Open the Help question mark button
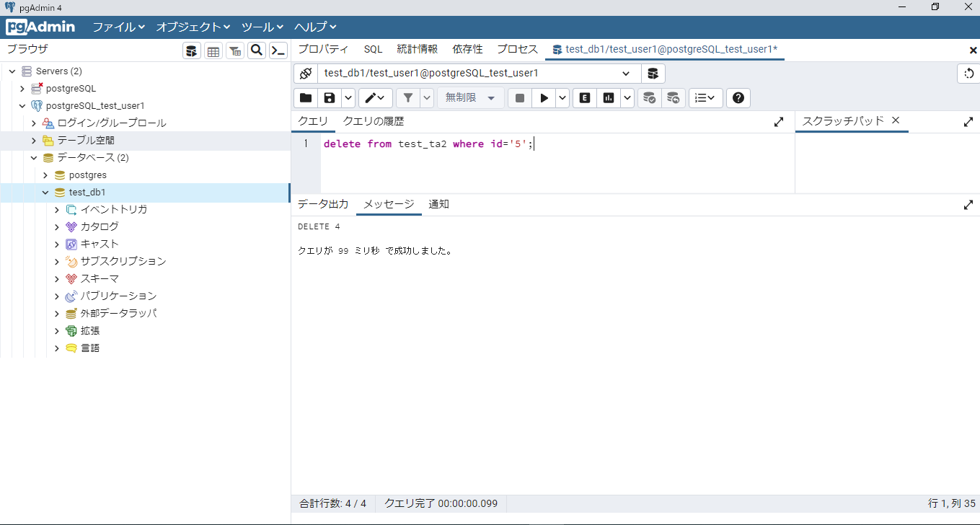Image resolution: width=980 pixels, height=525 pixels. 738,98
